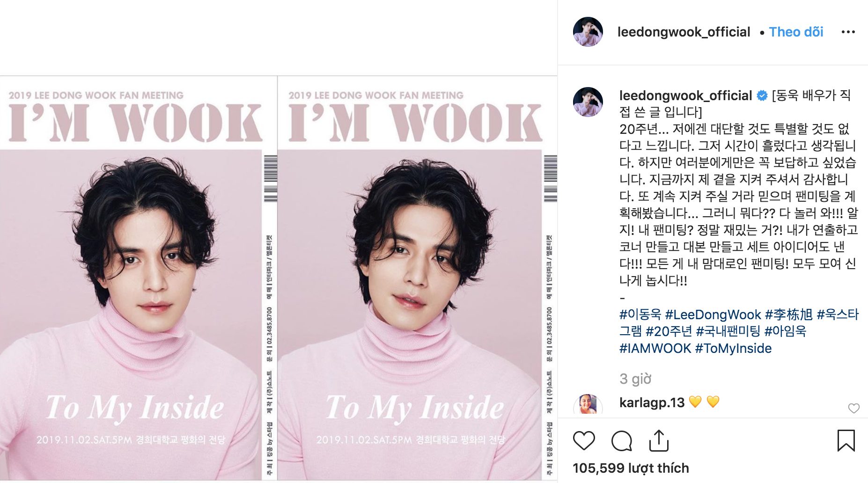Like karlagp.13's comment with small heart
This screenshot has width=868, height=483.
tap(854, 408)
